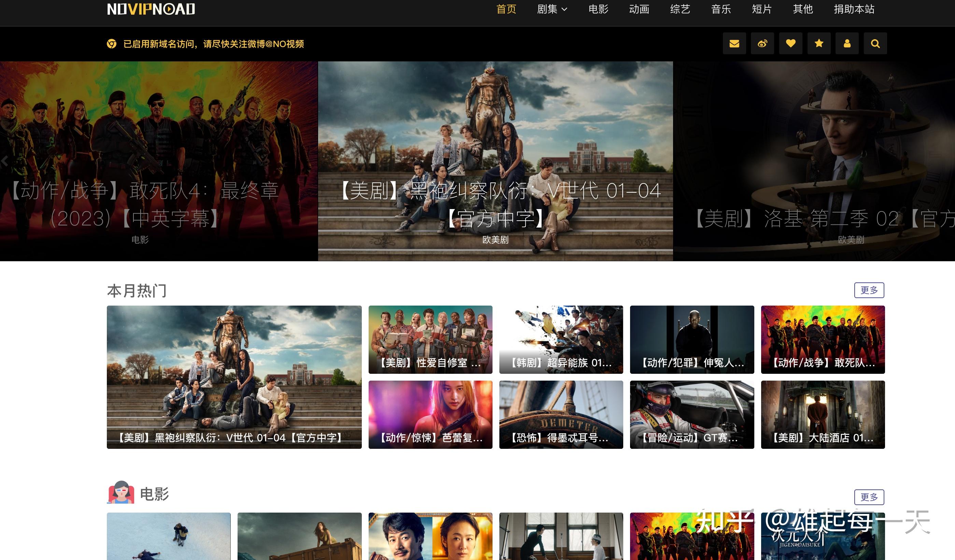Screen dimensions: 955x560
Task: Open the mail envelope icon
Action: click(734, 44)
